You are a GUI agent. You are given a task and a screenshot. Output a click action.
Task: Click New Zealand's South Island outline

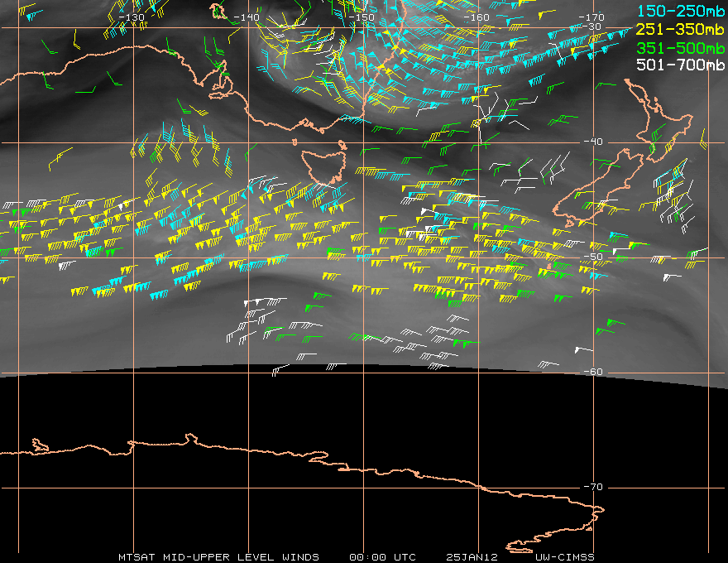click(599, 188)
